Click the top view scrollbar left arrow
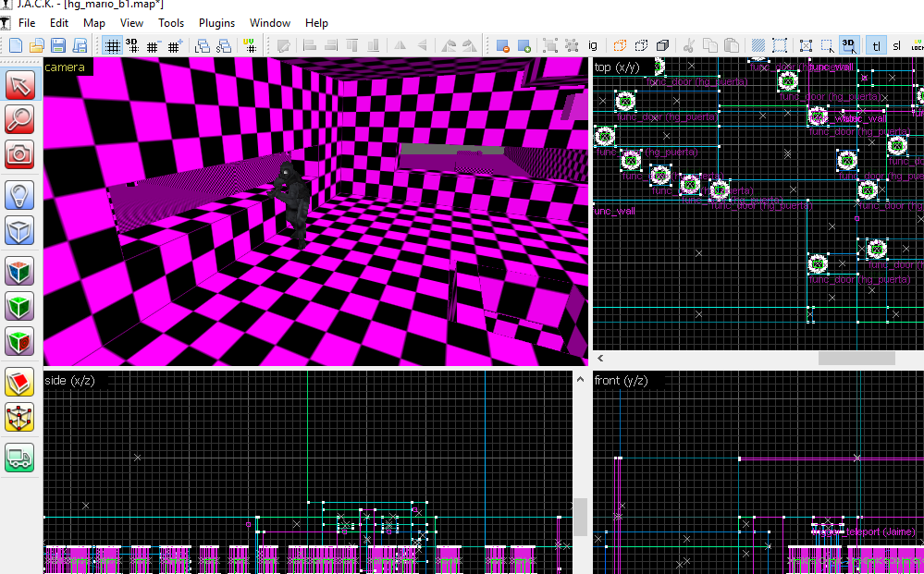This screenshot has width=924, height=574. click(x=600, y=358)
